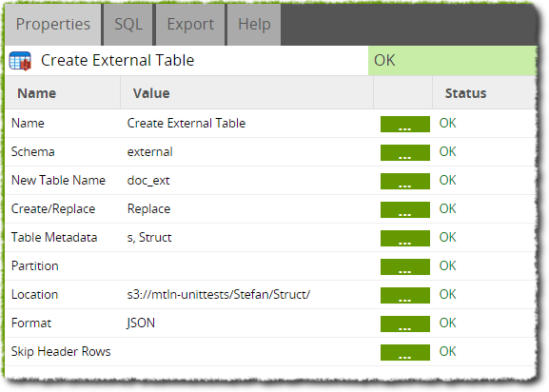The image size is (549, 392).
Task: Open editor button for Name property
Action: point(405,125)
